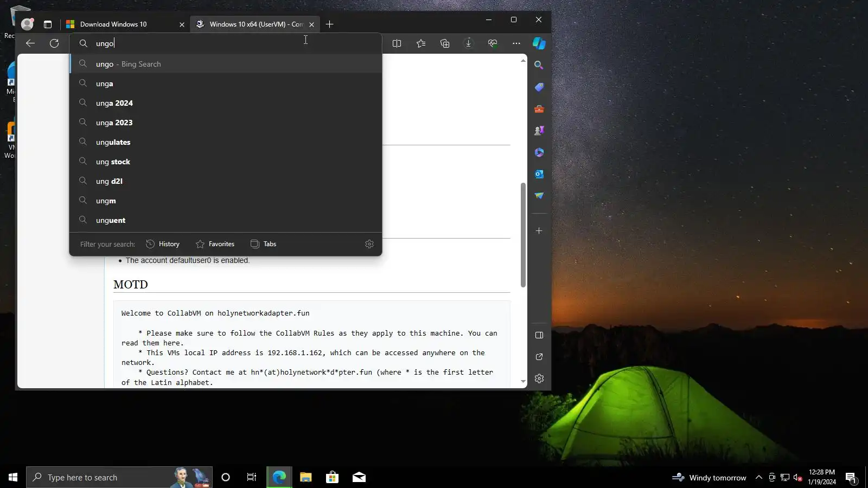Open the sidebar Games icon
The image size is (868, 488).
(539, 131)
